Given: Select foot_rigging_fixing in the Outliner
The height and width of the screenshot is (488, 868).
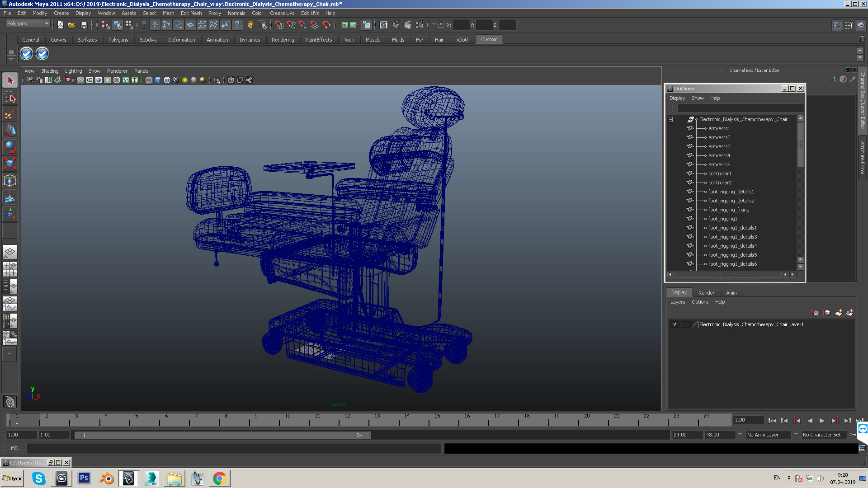Looking at the screenshot, I should point(728,210).
